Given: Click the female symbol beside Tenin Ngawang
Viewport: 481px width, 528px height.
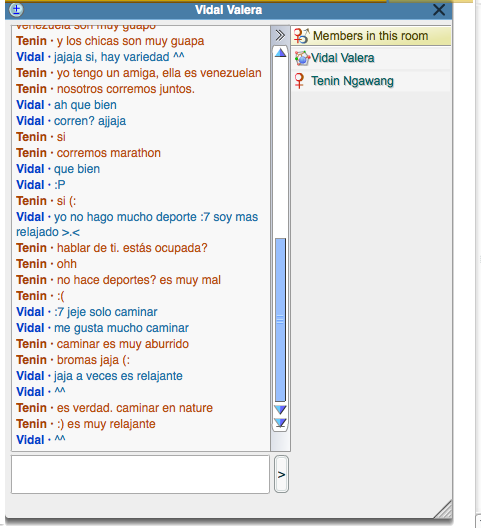Looking at the screenshot, I should click(299, 81).
